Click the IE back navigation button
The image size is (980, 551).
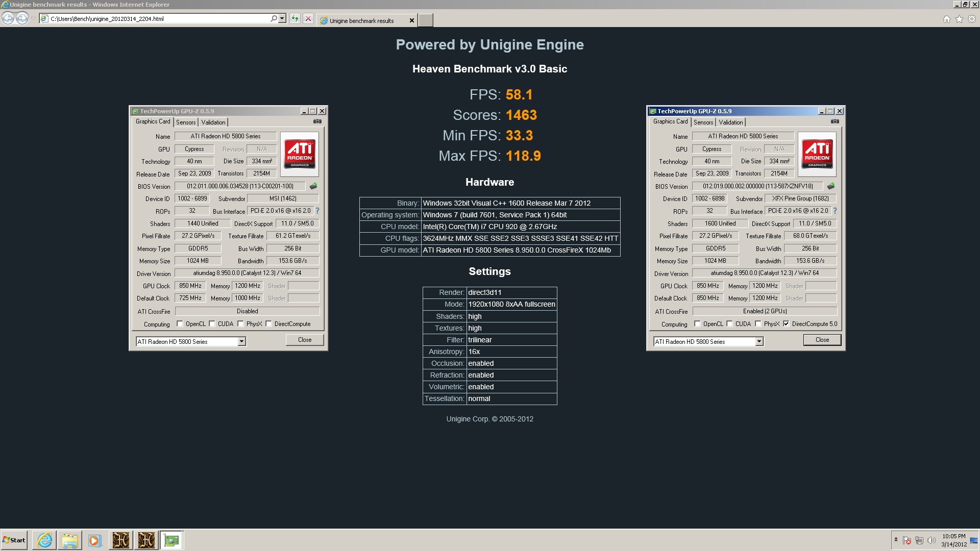[8, 18]
